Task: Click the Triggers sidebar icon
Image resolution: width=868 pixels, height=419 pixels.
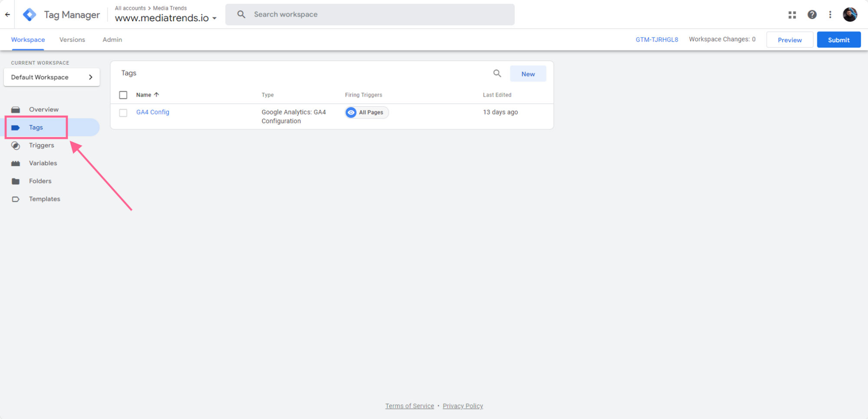Action: 16,145
